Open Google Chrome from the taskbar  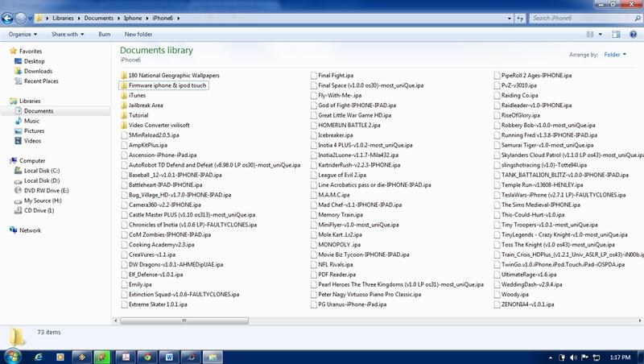tap(147, 357)
